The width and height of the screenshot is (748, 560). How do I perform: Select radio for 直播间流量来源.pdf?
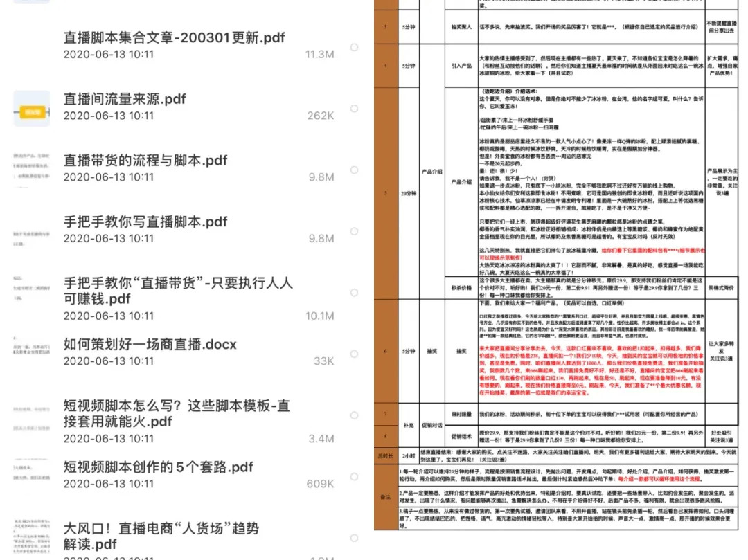[x=354, y=109]
